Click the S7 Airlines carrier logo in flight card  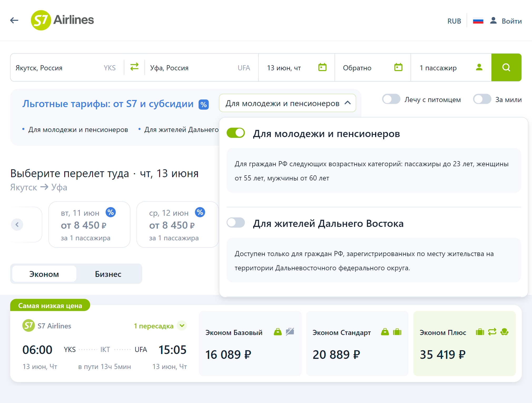[x=28, y=326]
